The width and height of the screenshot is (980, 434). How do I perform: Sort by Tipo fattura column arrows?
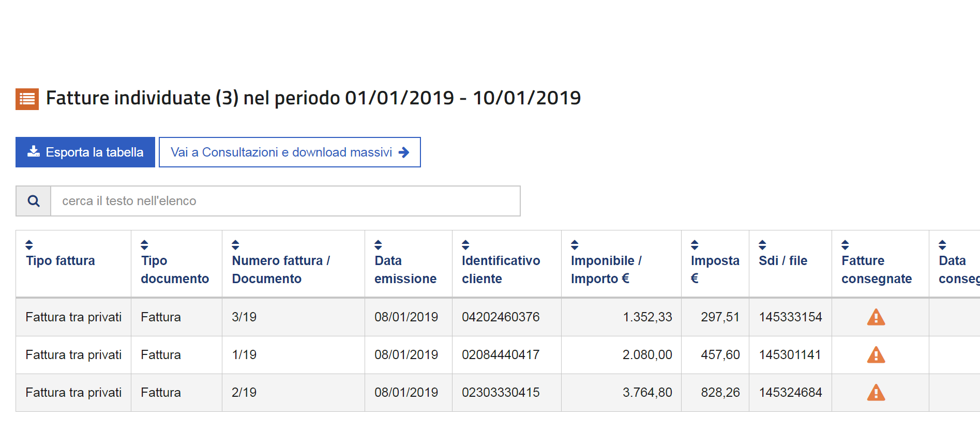pyautogui.click(x=29, y=245)
